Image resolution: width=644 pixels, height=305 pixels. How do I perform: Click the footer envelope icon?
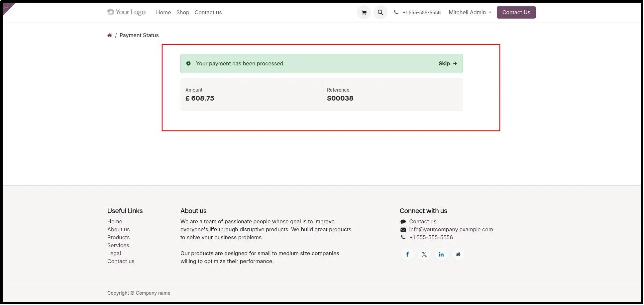[x=403, y=230]
